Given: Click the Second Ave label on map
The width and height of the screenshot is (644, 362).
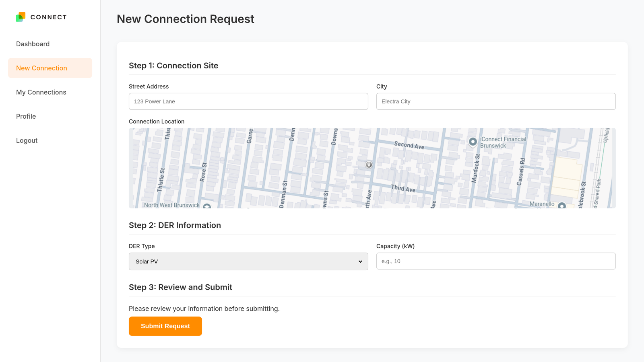Looking at the screenshot, I should click(x=409, y=145).
